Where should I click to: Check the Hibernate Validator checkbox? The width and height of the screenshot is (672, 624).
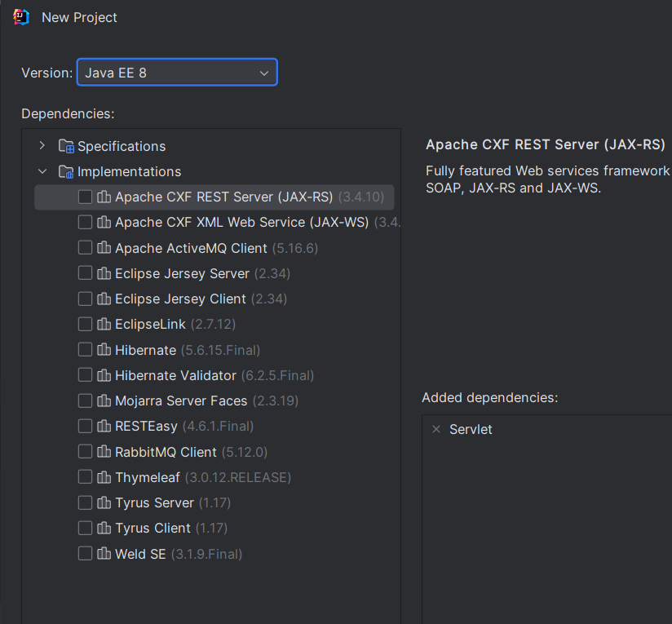tap(85, 375)
